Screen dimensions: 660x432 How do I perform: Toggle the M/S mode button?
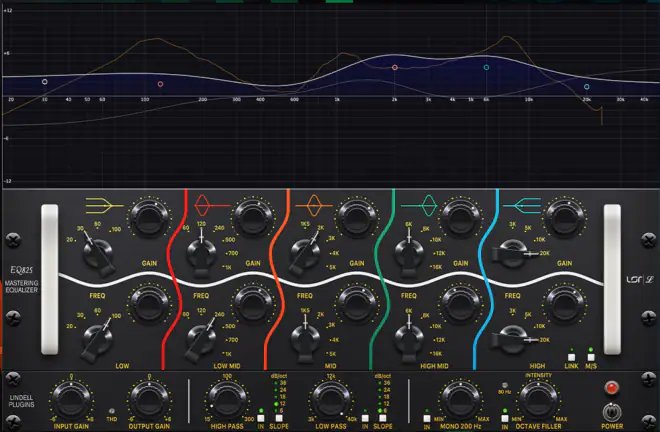591,357
